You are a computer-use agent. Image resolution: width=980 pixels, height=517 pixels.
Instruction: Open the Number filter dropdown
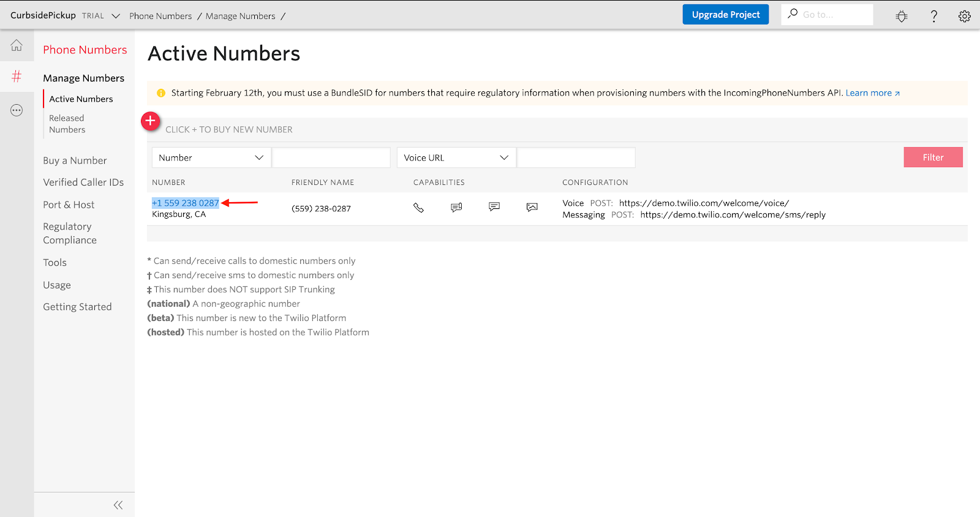(211, 157)
